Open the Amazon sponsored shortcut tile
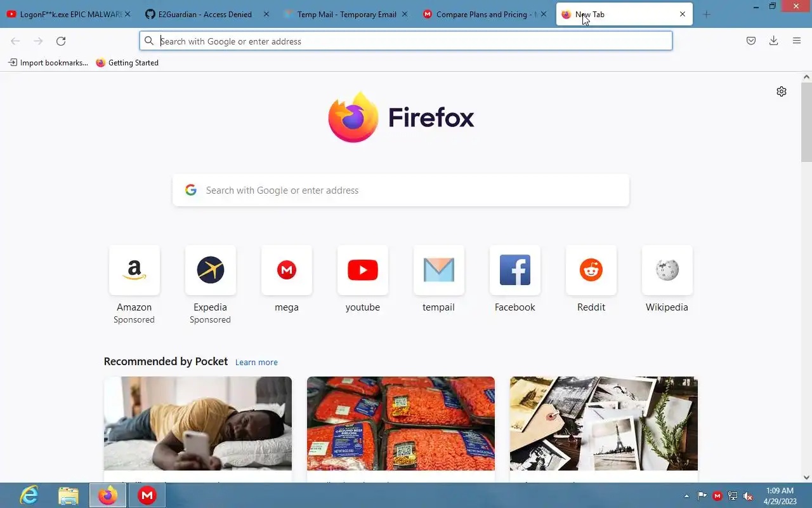The image size is (812, 508). pos(134,270)
